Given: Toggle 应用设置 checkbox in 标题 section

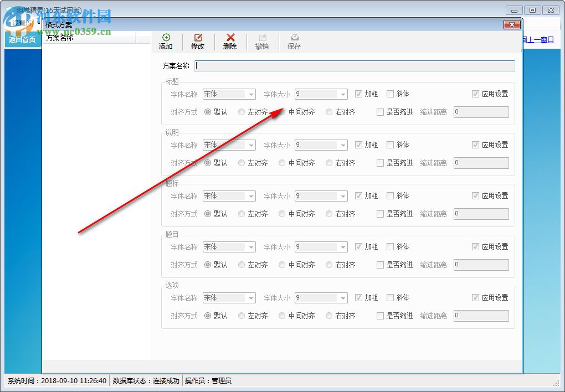Looking at the screenshot, I should click(475, 94).
